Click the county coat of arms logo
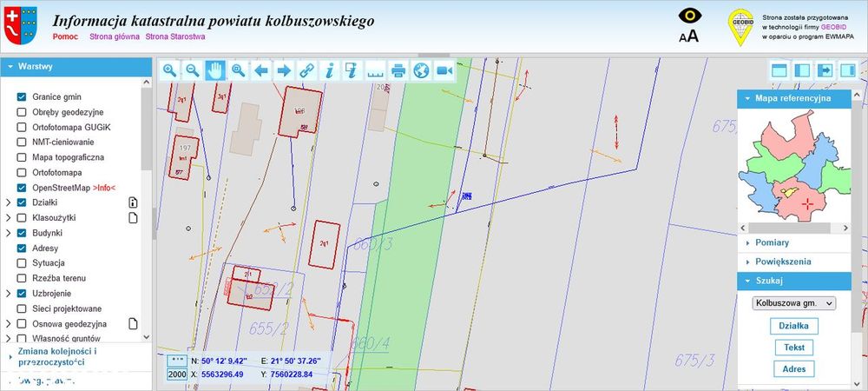The height and width of the screenshot is (391, 868). click(21, 25)
